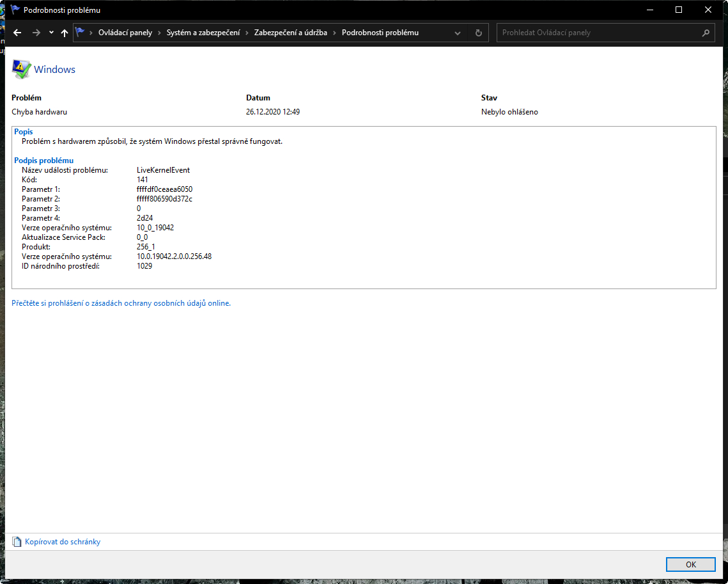Screen dimensions: 728x584
Task: Click the forward navigation arrow
Action: pyautogui.click(x=36, y=33)
